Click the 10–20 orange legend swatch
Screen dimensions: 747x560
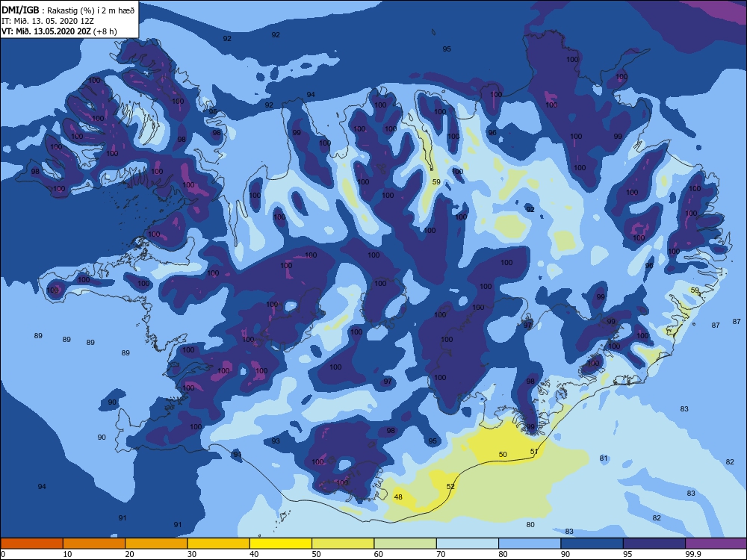[x=94, y=544]
